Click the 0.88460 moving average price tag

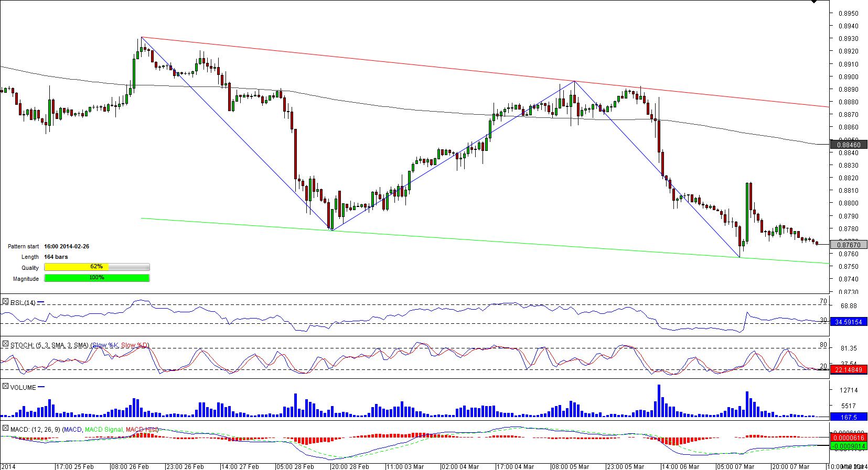point(848,145)
